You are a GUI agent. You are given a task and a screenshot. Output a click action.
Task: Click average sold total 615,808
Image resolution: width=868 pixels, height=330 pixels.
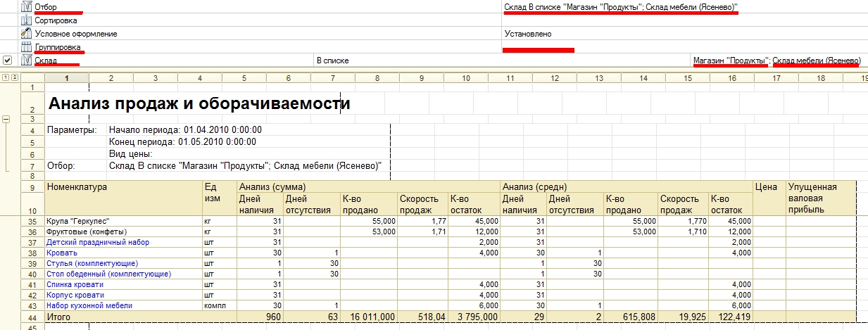(639, 318)
